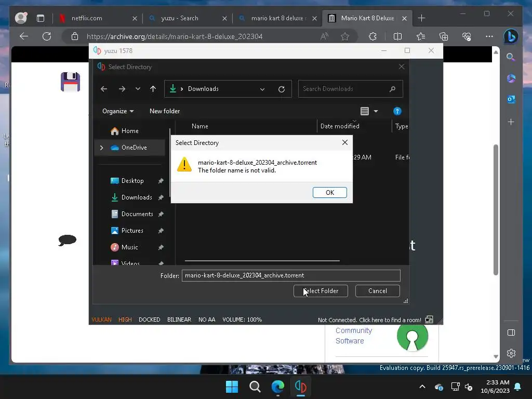
Task: Open Edge read aloud icon
Action: point(324,36)
